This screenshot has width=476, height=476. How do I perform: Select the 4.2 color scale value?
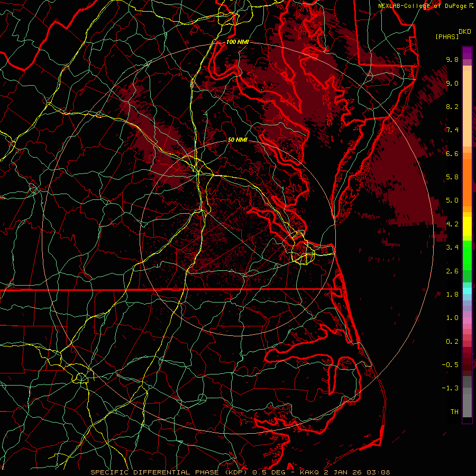pyautogui.click(x=452, y=224)
